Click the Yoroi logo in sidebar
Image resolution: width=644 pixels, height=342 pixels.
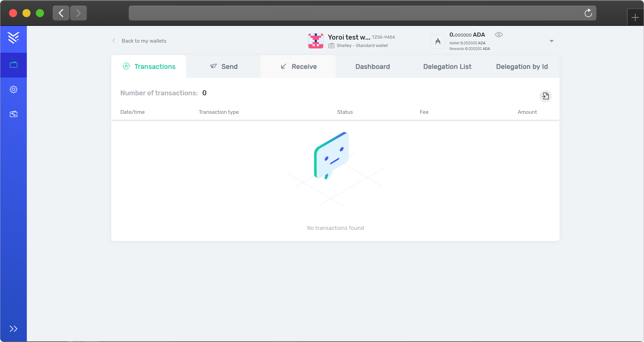click(x=13, y=38)
